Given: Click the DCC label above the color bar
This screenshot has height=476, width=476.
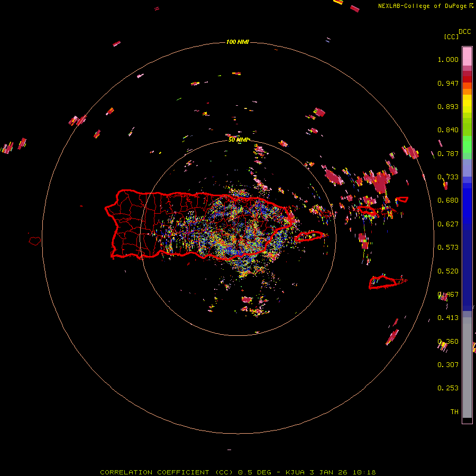Looking at the screenshot, I should point(465,32).
